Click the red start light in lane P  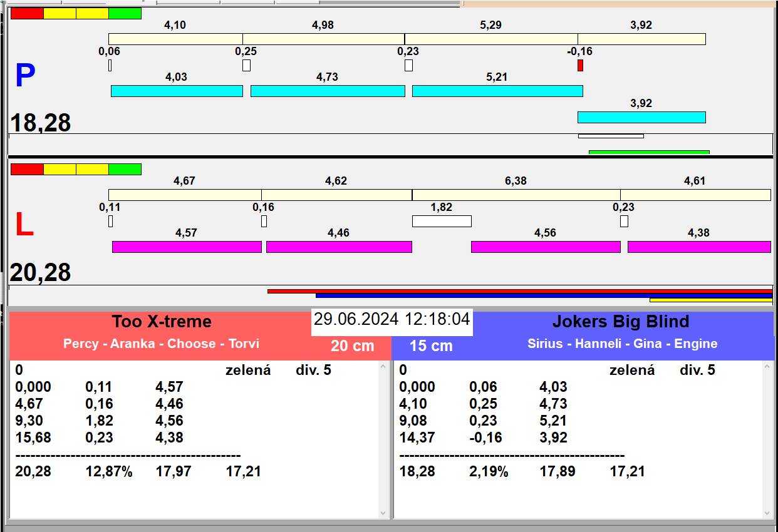point(27,13)
